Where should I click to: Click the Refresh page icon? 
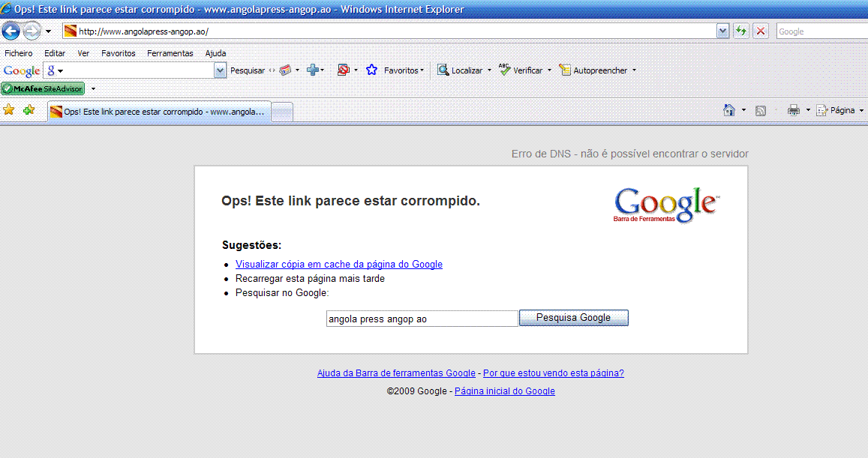(740, 31)
